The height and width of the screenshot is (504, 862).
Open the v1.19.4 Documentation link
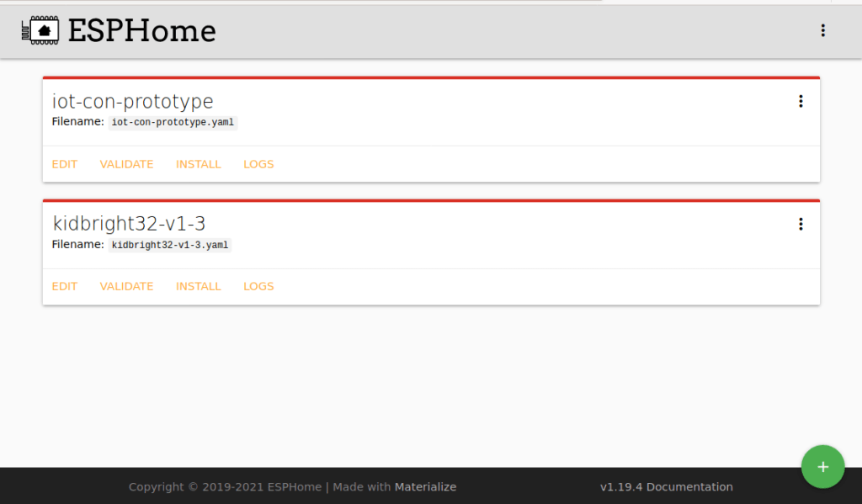point(667,487)
